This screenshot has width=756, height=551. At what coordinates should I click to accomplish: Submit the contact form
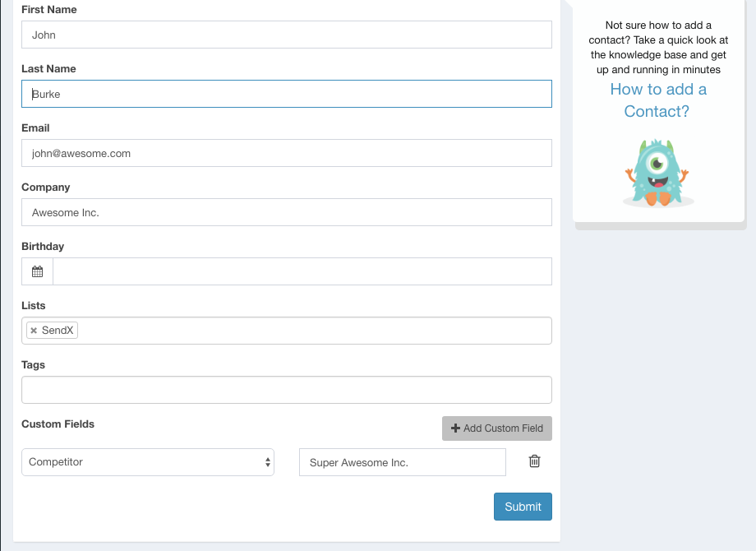tap(523, 507)
